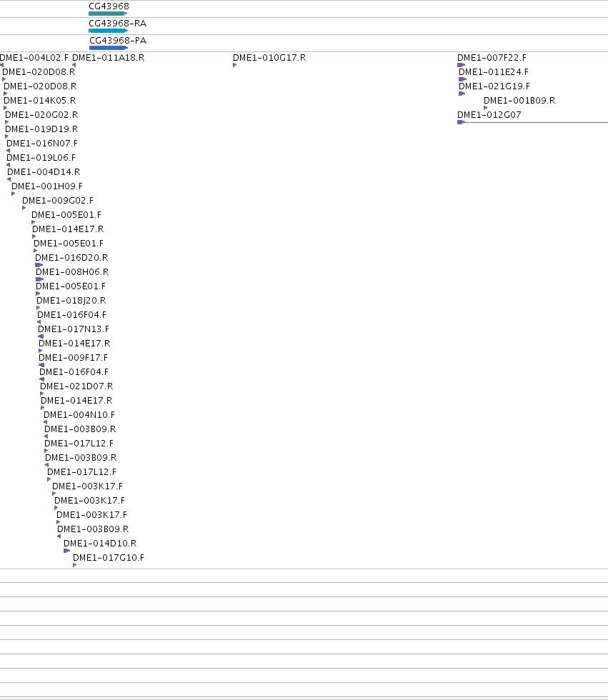Image resolution: width=608 pixels, height=700 pixels.
Task: Select feature DME1-001H09.F
Action: point(47,186)
